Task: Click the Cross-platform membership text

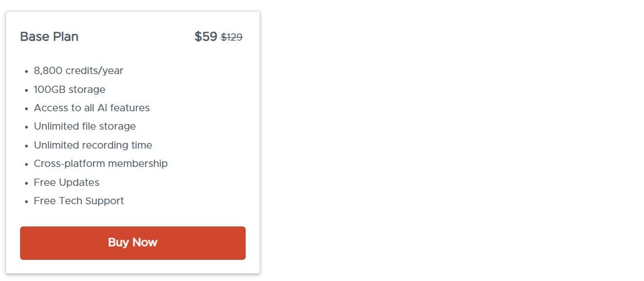Action: (x=101, y=164)
